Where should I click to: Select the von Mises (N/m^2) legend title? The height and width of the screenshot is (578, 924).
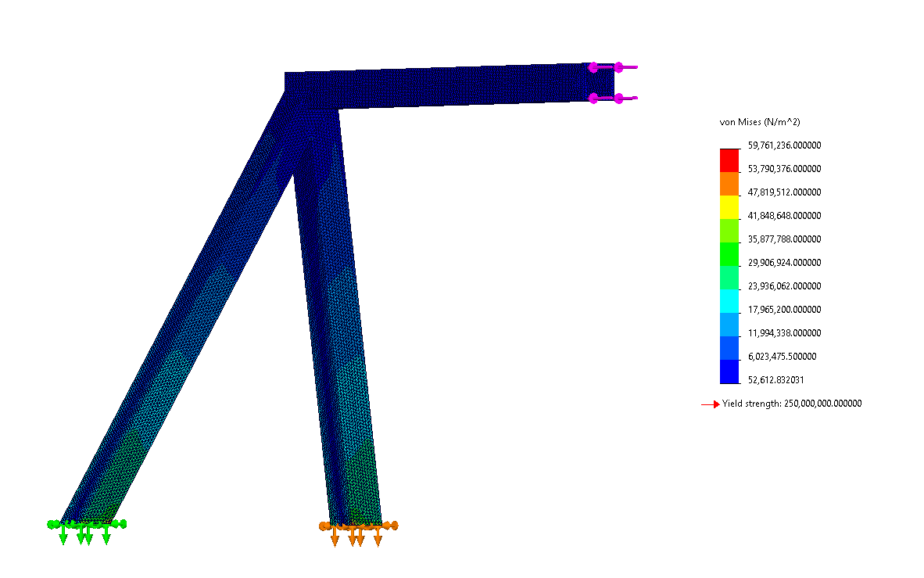tap(760, 122)
